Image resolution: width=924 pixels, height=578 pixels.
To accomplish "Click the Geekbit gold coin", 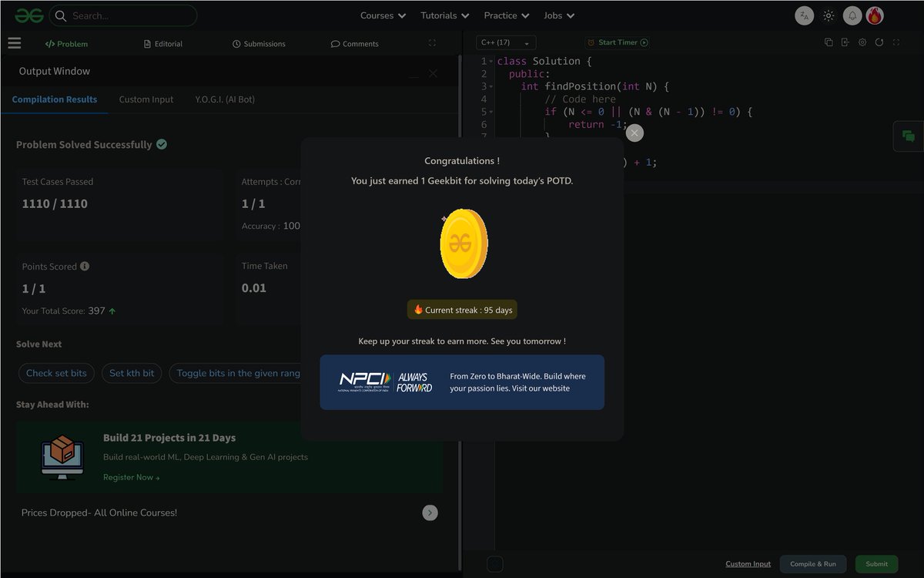I will click(x=463, y=244).
